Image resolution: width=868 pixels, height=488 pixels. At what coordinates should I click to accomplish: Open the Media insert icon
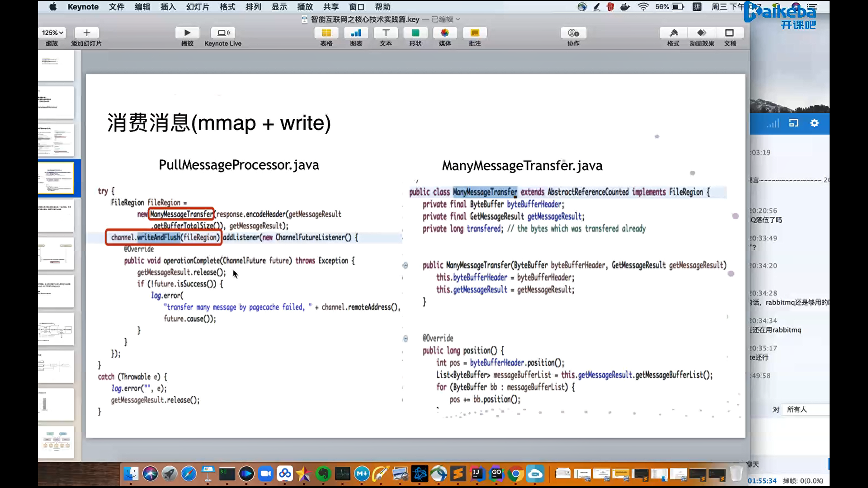[x=445, y=33]
